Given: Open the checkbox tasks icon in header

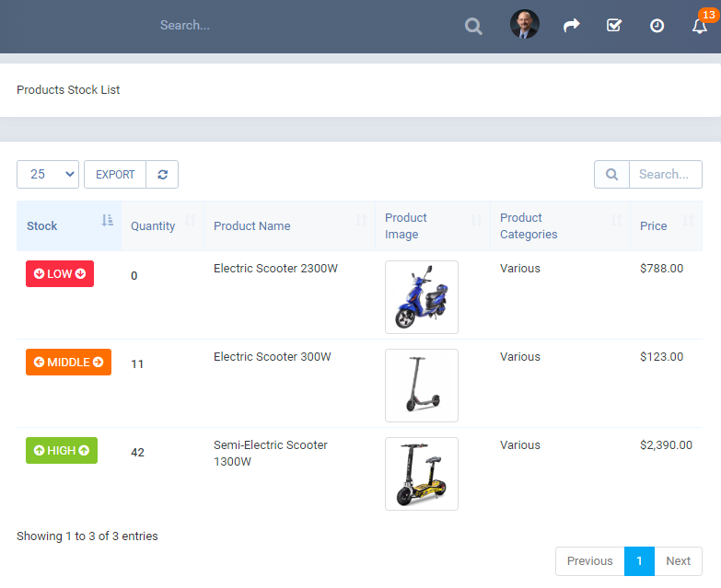Looking at the screenshot, I should pos(614,26).
